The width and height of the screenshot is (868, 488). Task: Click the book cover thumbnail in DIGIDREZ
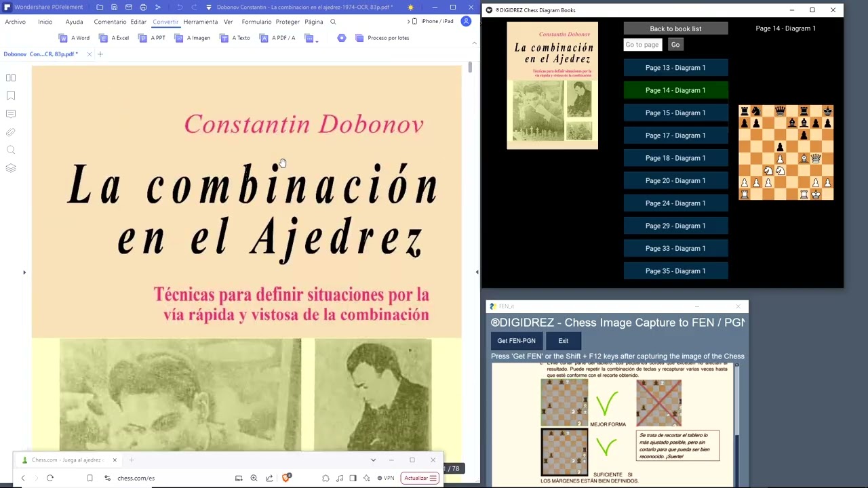pyautogui.click(x=553, y=85)
